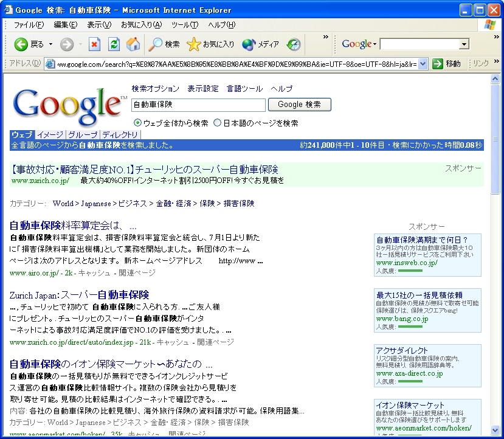Click the vertical scrollbar up arrow
The width and height of the screenshot is (504, 439).
pyautogui.click(x=495, y=78)
